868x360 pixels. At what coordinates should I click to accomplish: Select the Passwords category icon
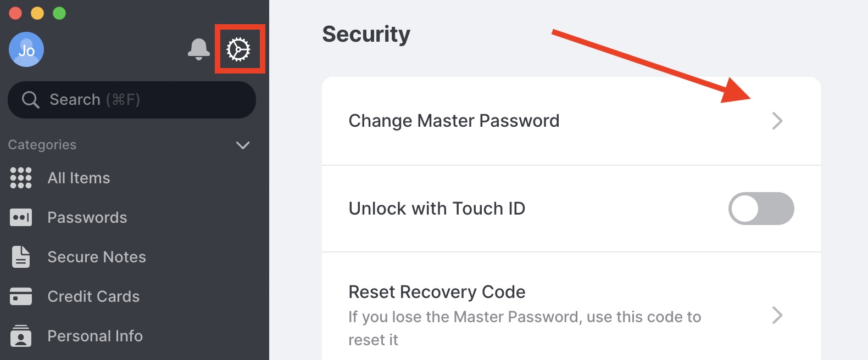point(21,217)
